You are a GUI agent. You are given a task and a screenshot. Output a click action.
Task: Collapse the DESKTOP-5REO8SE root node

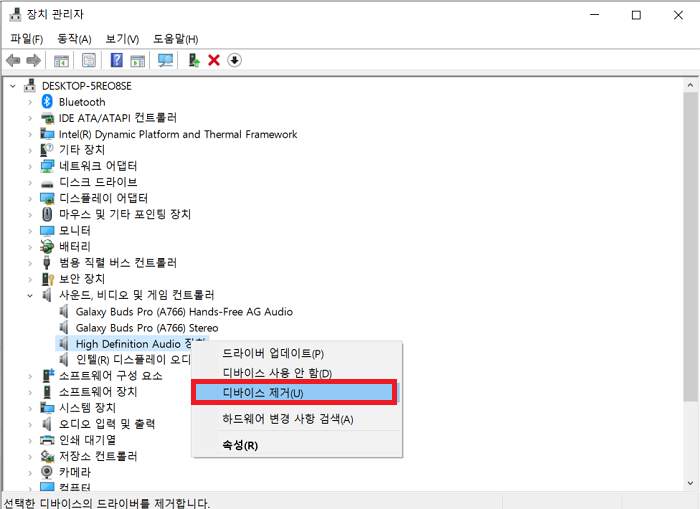(13, 86)
